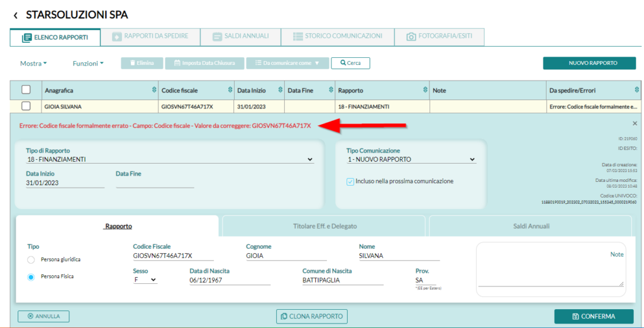The width and height of the screenshot is (644, 328).
Task: Sort by Codice fiscale column arrows
Action: [x=230, y=90]
